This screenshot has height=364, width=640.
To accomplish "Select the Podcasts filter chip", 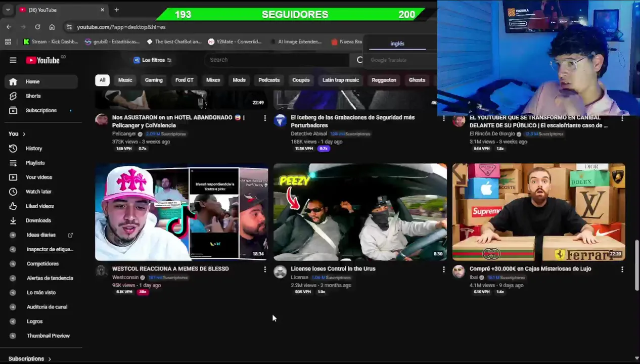I will 269,80.
